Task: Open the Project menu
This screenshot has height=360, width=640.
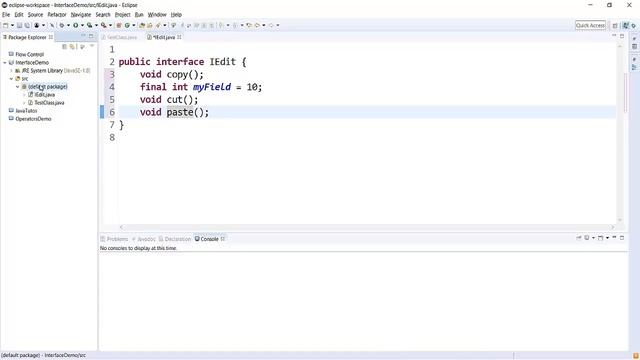Action: click(122, 14)
